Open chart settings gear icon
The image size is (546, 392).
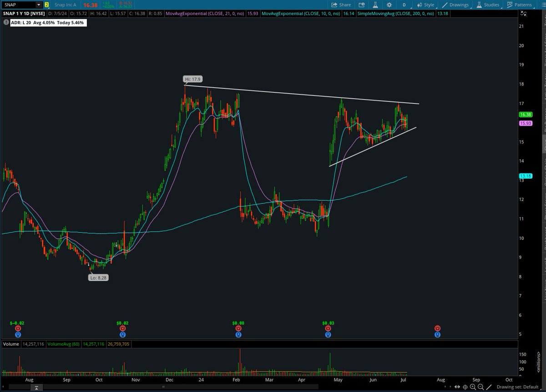389,5
